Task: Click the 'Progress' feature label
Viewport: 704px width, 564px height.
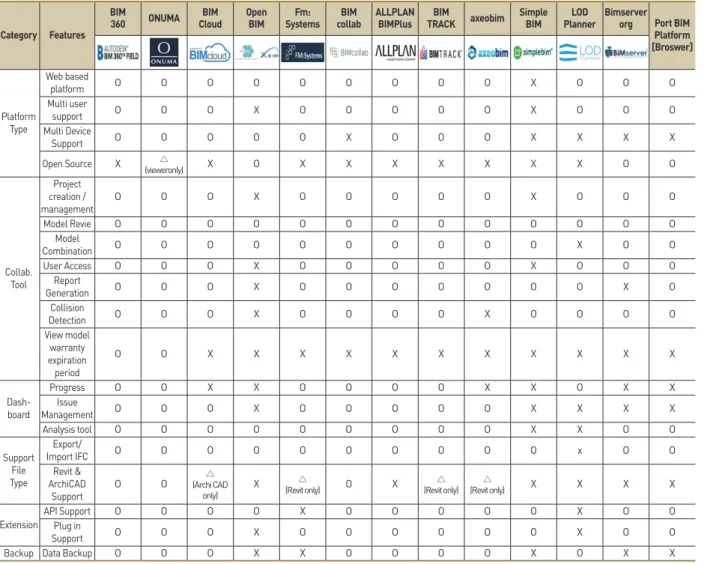Action: tap(67, 388)
